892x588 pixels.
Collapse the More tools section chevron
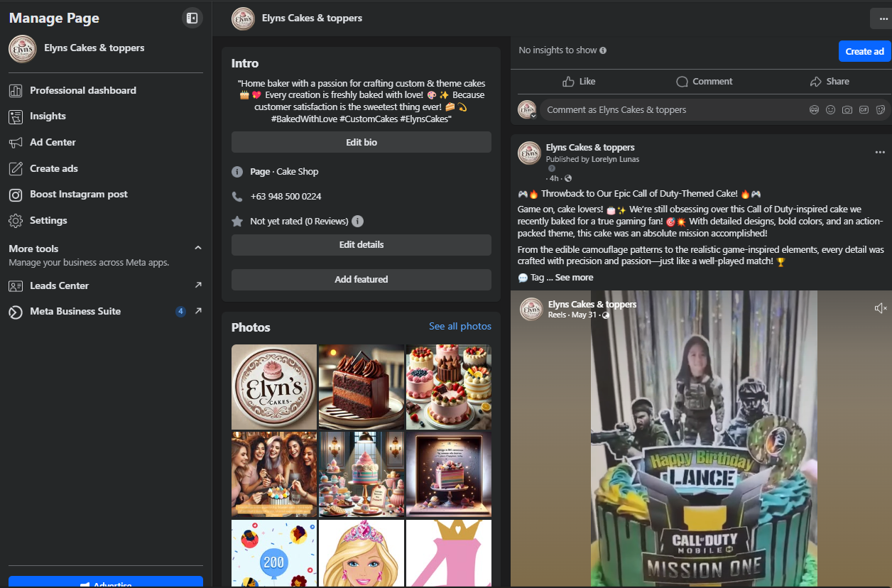tap(198, 248)
